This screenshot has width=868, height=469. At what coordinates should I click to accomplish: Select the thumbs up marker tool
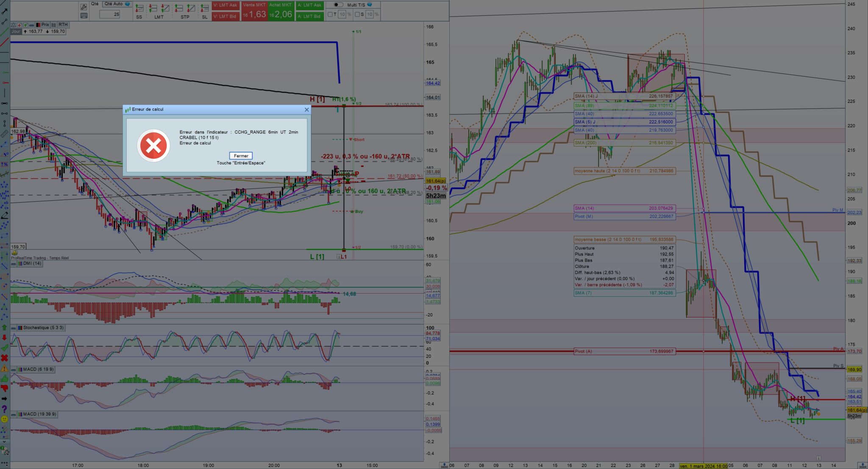4,378
